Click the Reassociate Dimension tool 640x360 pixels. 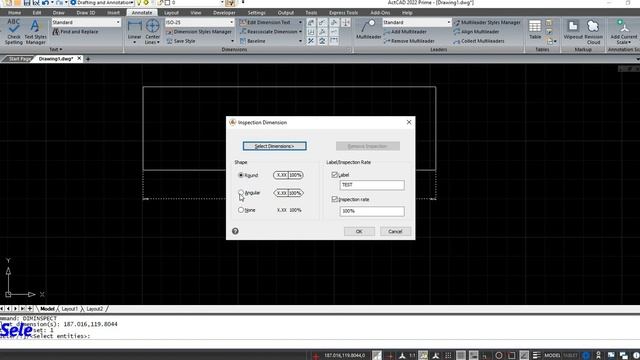(268, 31)
